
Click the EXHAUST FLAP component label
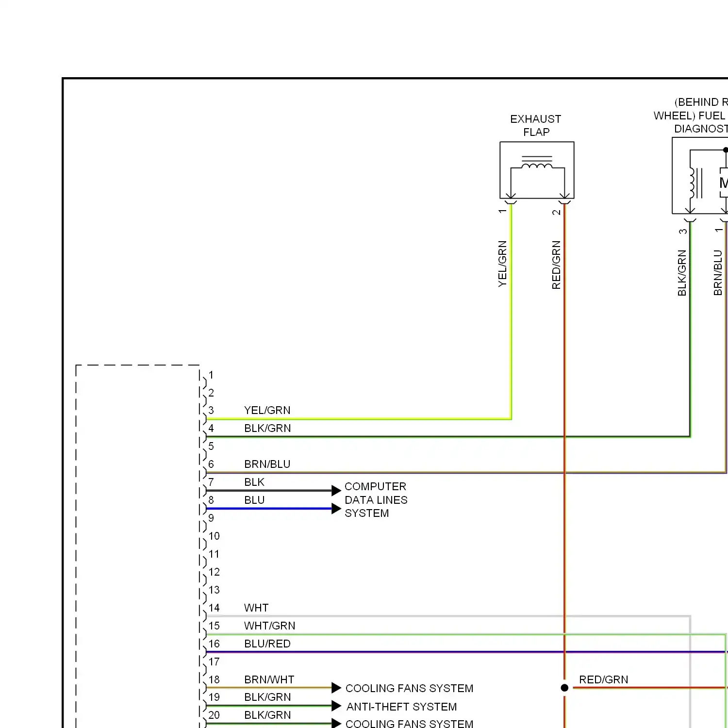coord(536,126)
